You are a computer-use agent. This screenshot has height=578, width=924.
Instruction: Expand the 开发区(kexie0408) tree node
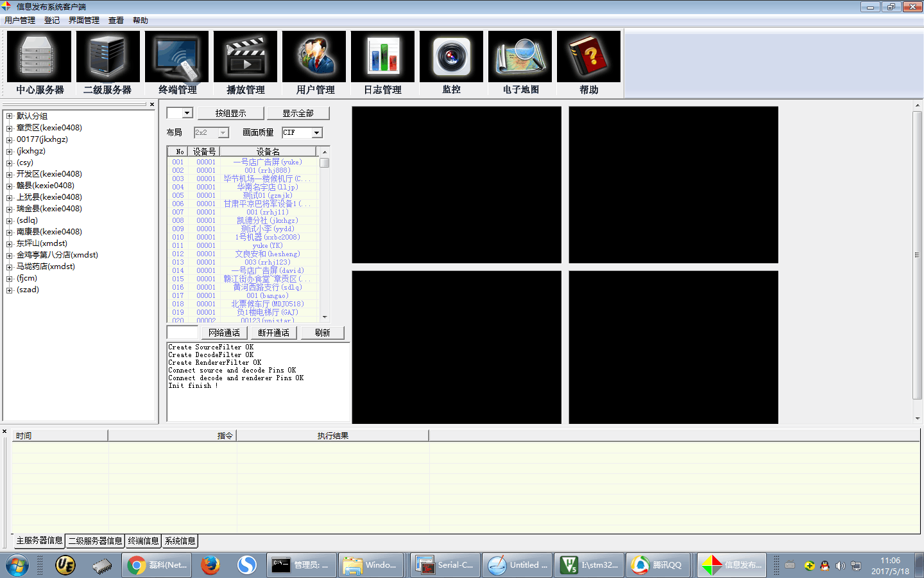click(9, 174)
